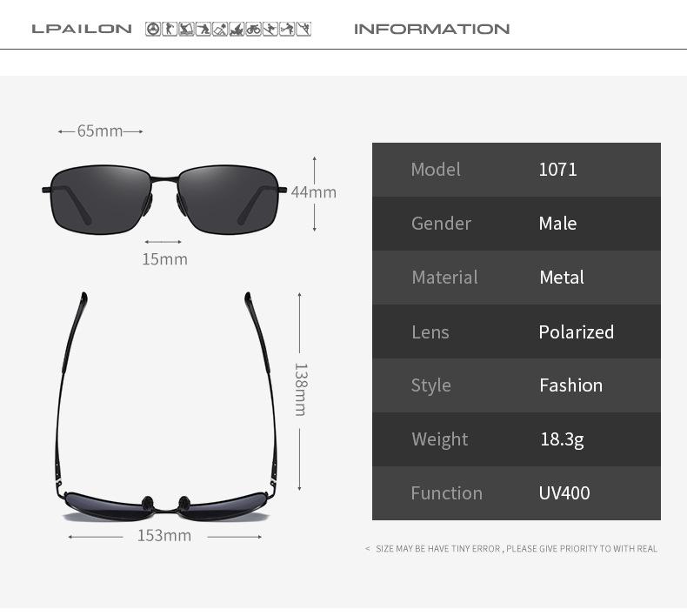The height and width of the screenshot is (616, 687).
Task: Click the 153mm width label
Action: [x=164, y=535]
